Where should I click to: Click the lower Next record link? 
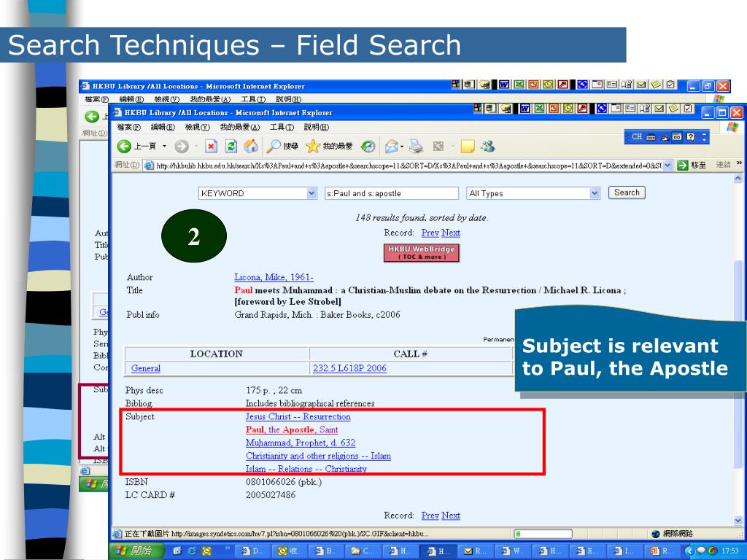451,516
